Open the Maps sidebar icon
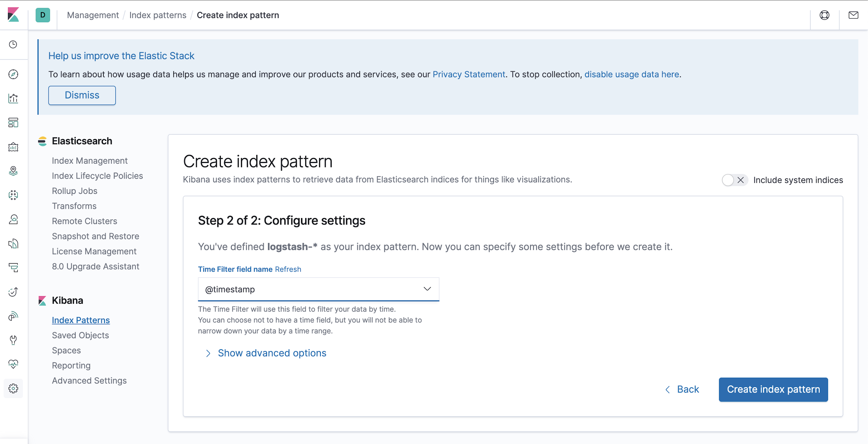Image resolution: width=868 pixels, height=444 pixels. click(13, 171)
